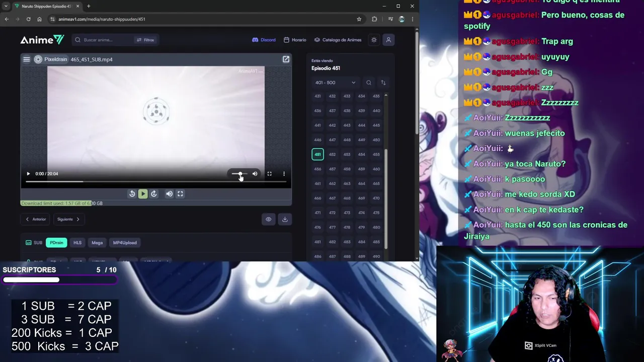The width and height of the screenshot is (644, 362).
Task: Select episode 470
Action: [376, 198]
